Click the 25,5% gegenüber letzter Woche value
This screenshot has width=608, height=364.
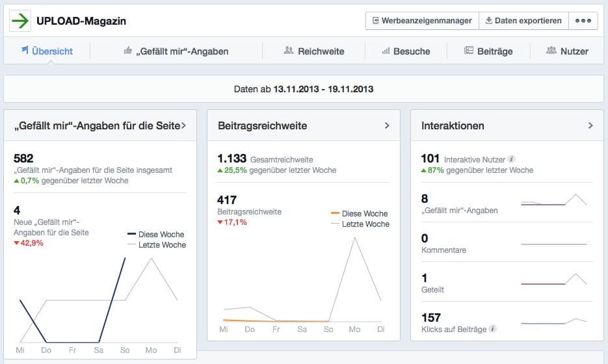point(277,170)
